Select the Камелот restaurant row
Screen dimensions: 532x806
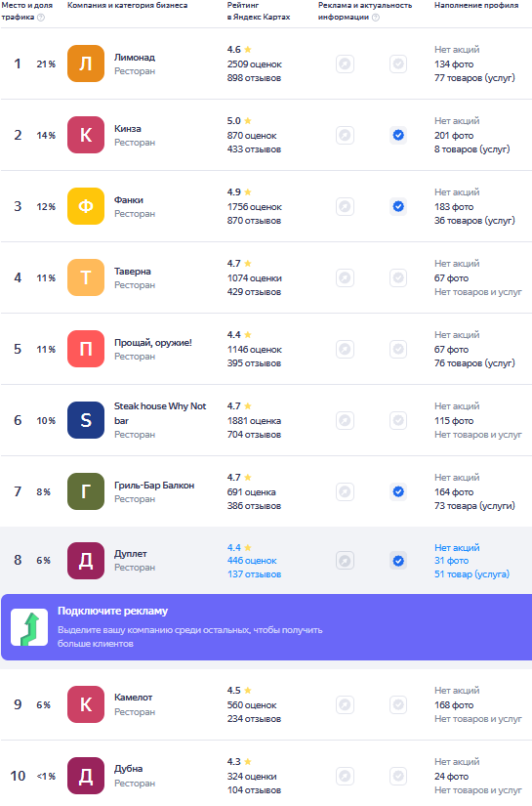coord(266,704)
